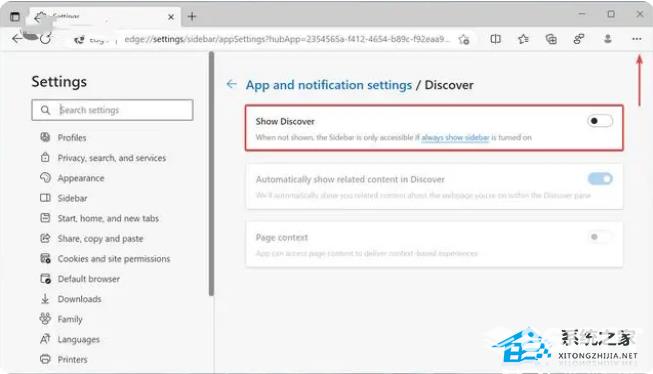Click the Profiles icon
This screenshot has width=653, height=374.
point(45,137)
